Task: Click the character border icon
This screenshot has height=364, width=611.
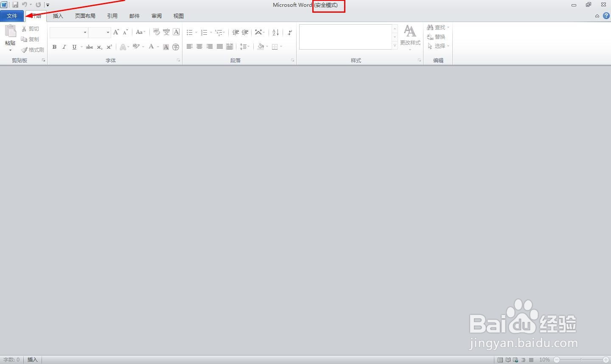Action: coord(176,32)
